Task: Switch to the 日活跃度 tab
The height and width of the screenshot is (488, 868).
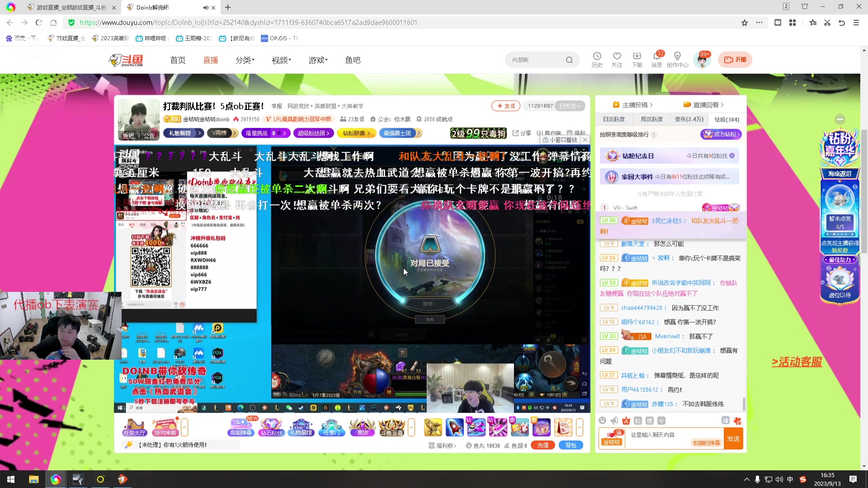Action: (x=613, y=119)
